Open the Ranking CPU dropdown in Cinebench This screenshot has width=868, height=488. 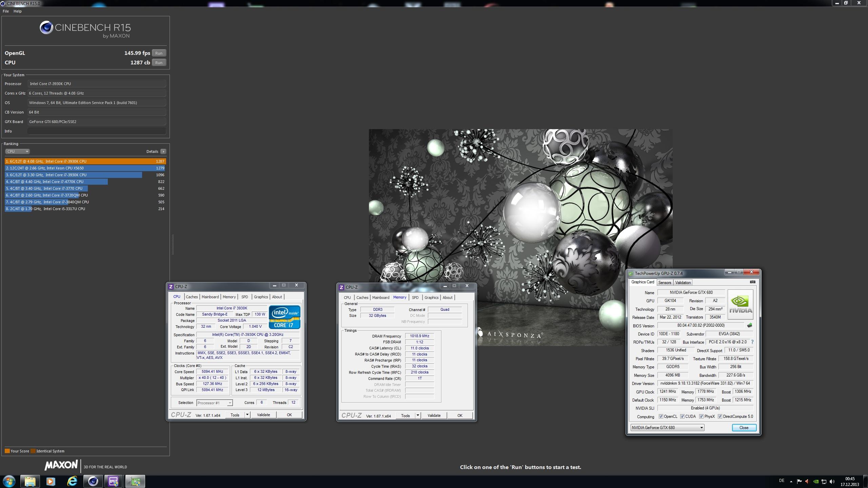point(17,151)
